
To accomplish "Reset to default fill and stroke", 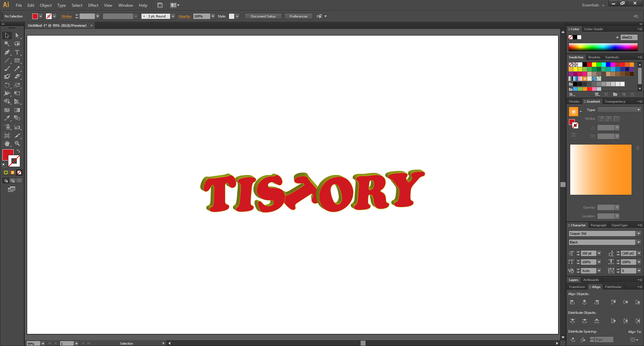I will pyautogui.click(x=4, y=165).
